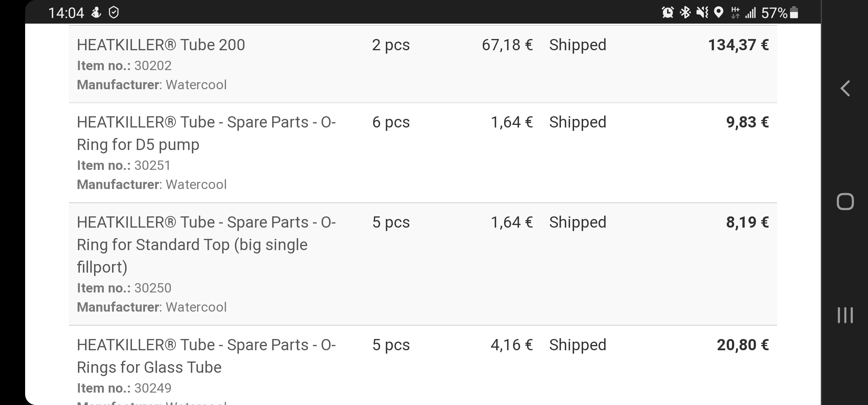Open the recent apps overview button
Image resolution: width=868 pixels, height=405 pixels.
pyautogui.click(x=845, y=315)
